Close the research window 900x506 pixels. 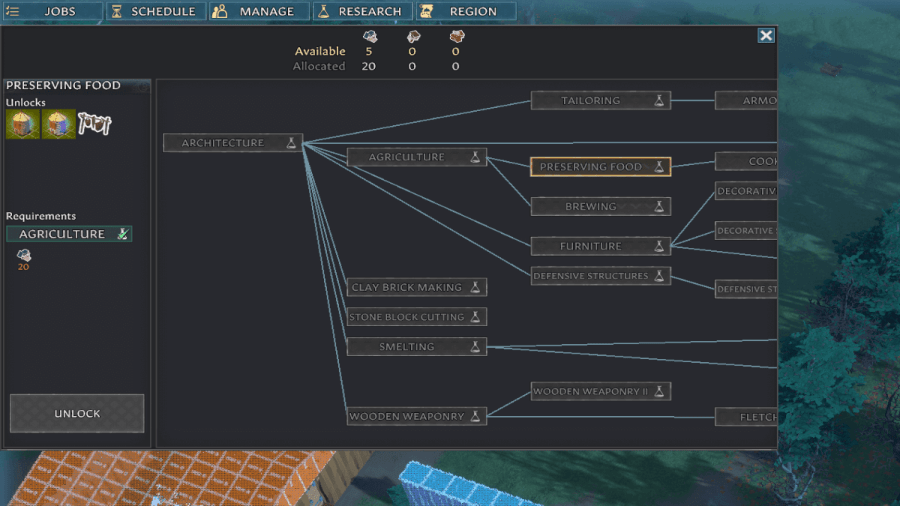coord(766,36)
